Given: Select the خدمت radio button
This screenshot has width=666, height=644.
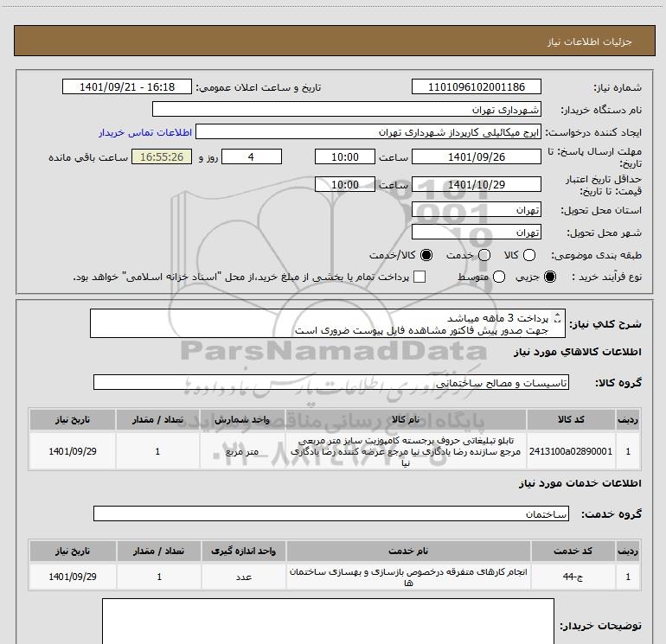Looking at the screenshot, I should (x=484, y=255).
